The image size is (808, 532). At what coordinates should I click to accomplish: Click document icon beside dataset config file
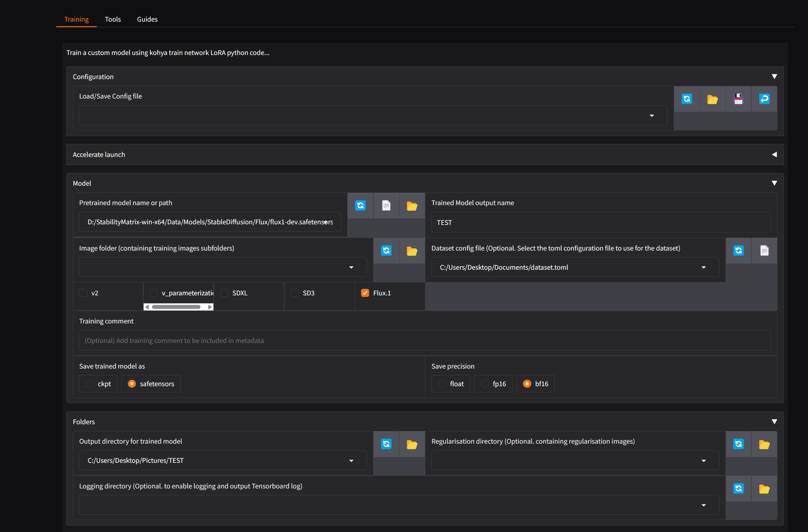pyautogui.click(x=764, y=251)
